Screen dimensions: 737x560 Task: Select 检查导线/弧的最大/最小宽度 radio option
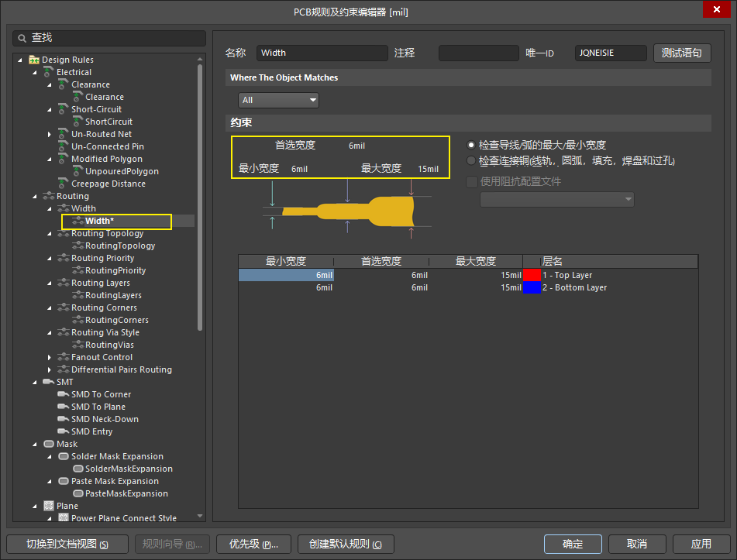[x=470, y=145]
